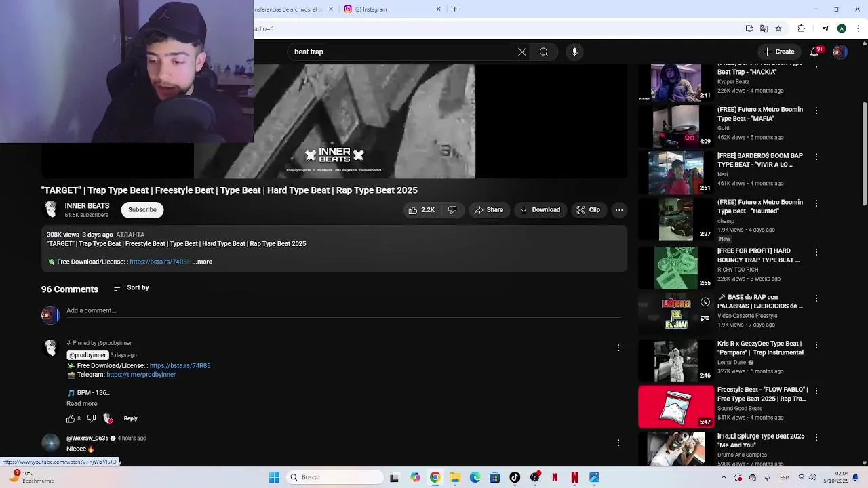Open hidden system tray icons chevron
The height and width of the screenshot is (488, 868).
(x=724, y=478)
